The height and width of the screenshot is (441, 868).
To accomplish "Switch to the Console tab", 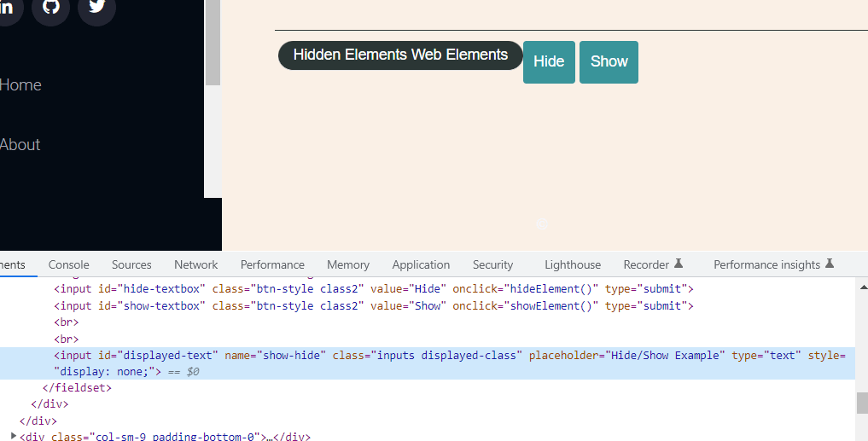I will pyautogui.click(x=68, y=264).
